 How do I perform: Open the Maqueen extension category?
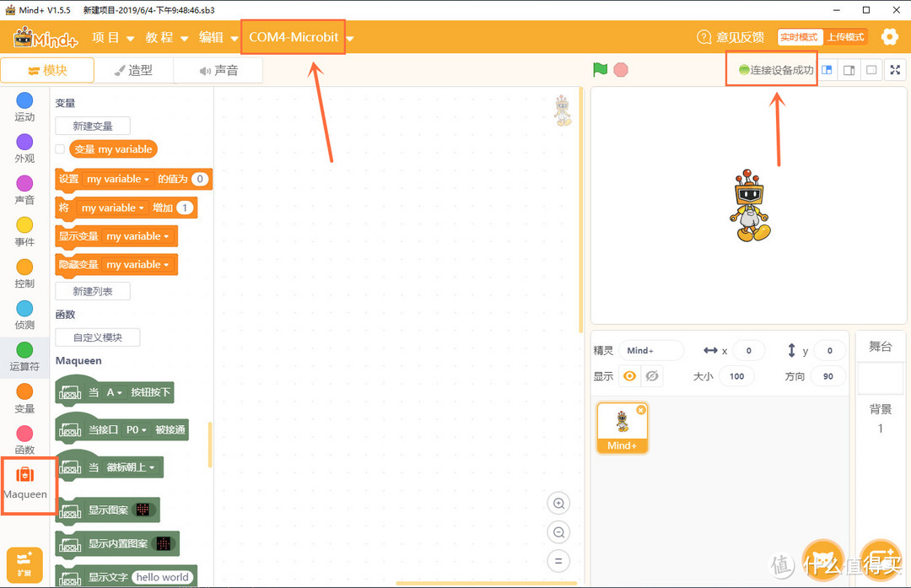click(x=25, y=483)
